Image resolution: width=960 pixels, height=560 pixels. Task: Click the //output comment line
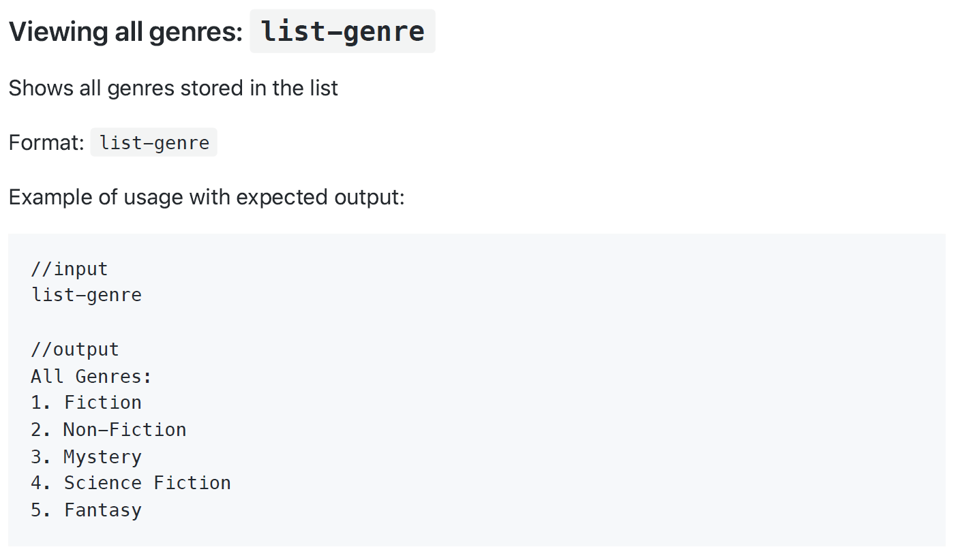coord(75,349)
